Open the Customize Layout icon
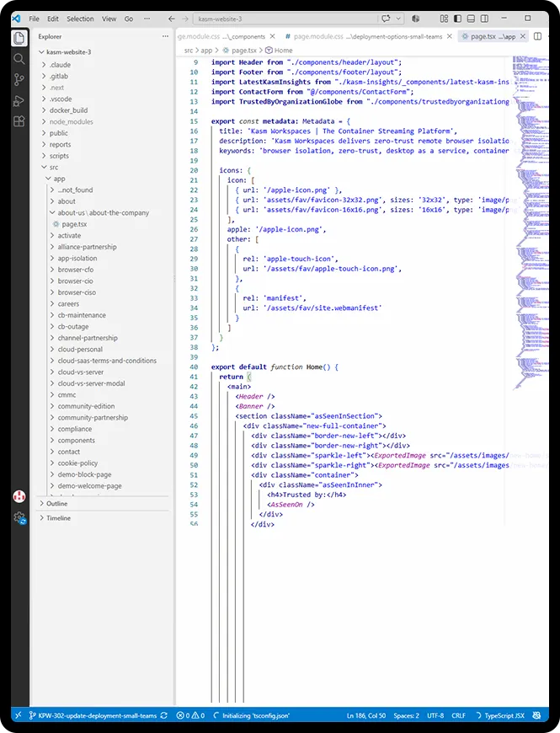560x733 pixels. [x=444, y=19]
